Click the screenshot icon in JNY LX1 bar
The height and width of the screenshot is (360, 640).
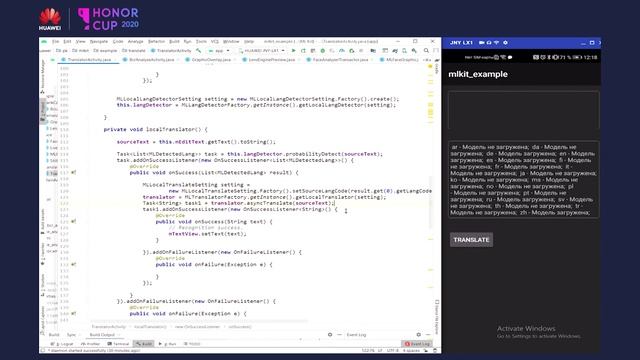pos(489,42)
